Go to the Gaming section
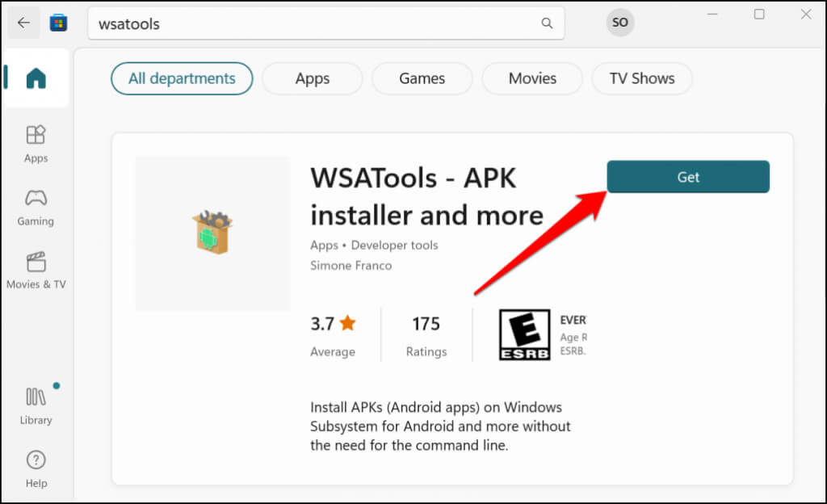Screen dimensions: 827x504 coord(36,207)
